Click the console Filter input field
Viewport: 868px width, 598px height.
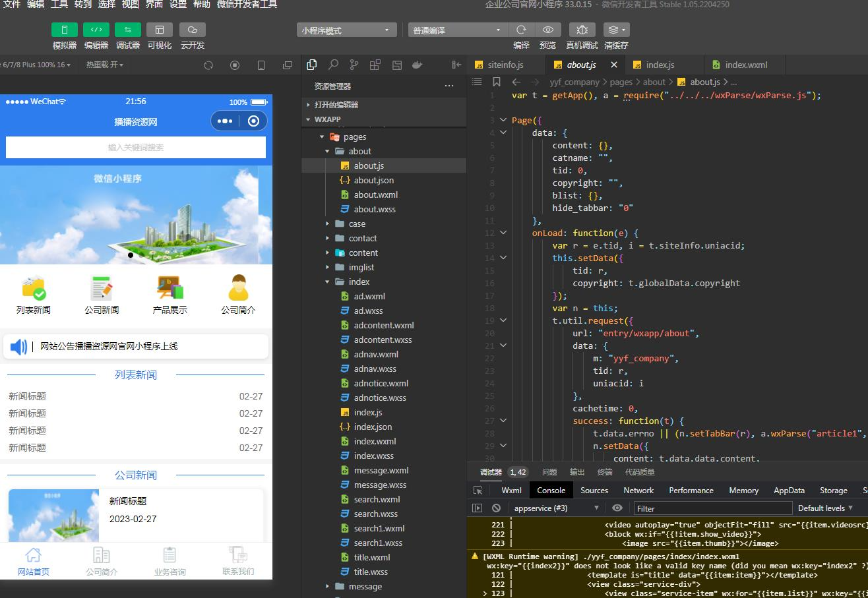[712, 508]
